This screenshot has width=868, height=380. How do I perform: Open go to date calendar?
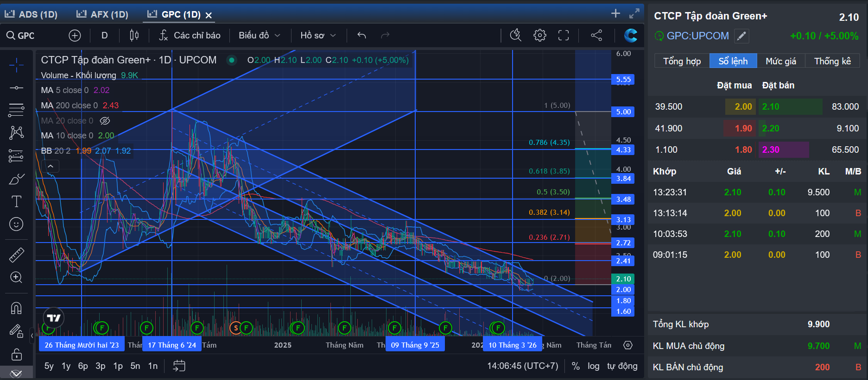(x=179, y=366)
